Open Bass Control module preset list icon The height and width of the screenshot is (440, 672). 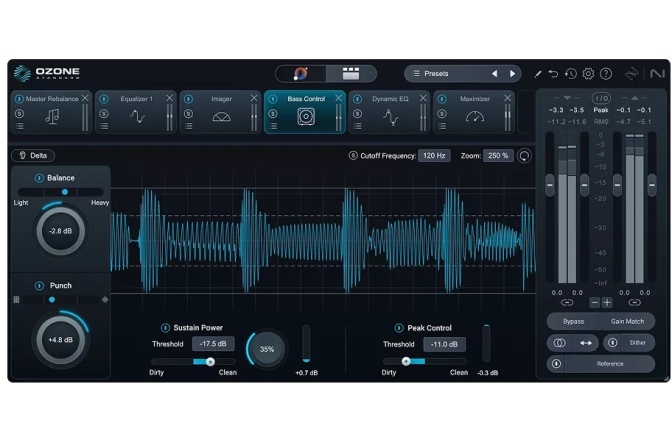(x=273, y=126)
